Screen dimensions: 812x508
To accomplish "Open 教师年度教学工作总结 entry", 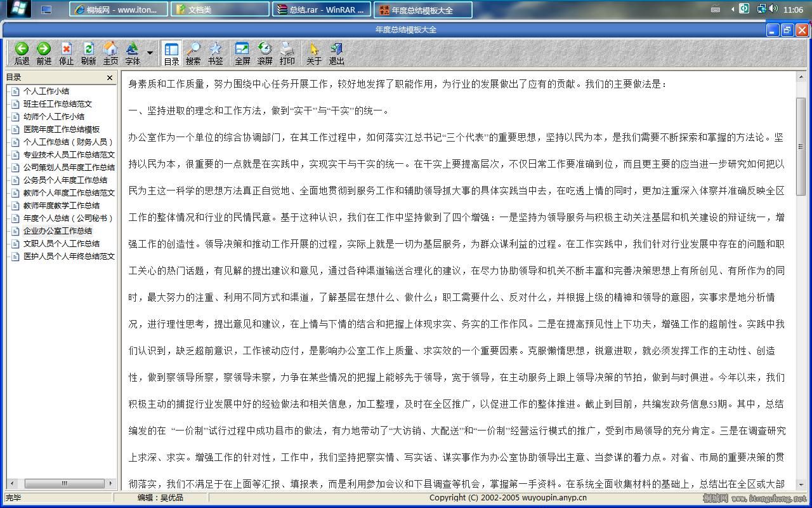I will pos(62,205).
